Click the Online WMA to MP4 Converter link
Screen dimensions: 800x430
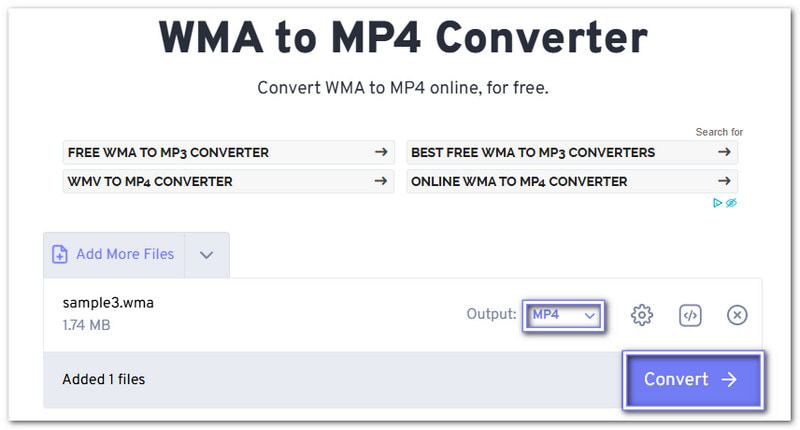coord(519,181)
